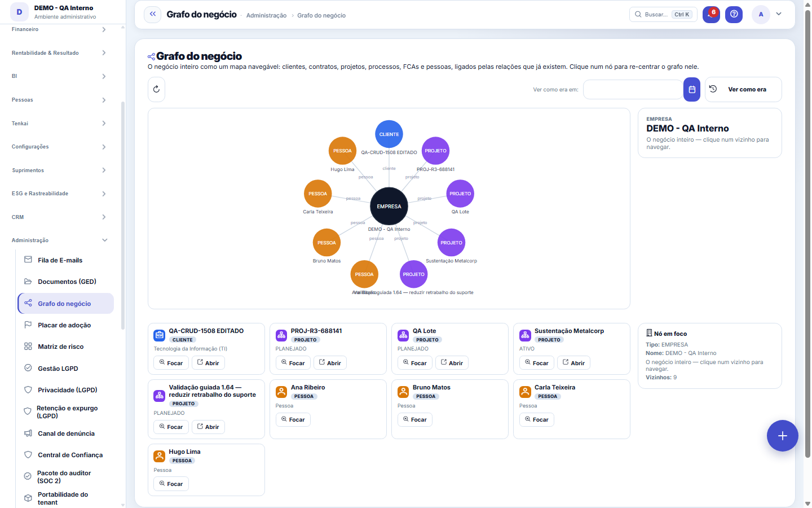Collapse sidebar with double-chevron icon
812x508 pixels.
[152, 15]
